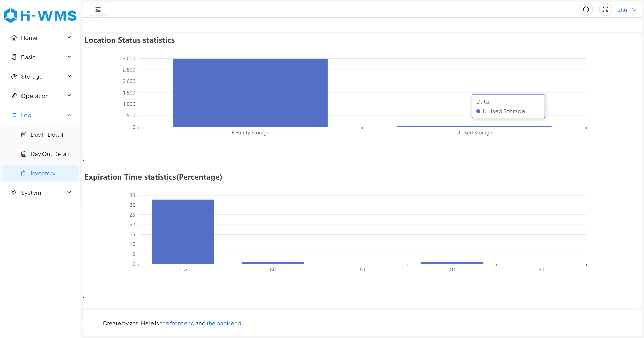
Task: Expand the System menu chevron
Action: point(69,192)
